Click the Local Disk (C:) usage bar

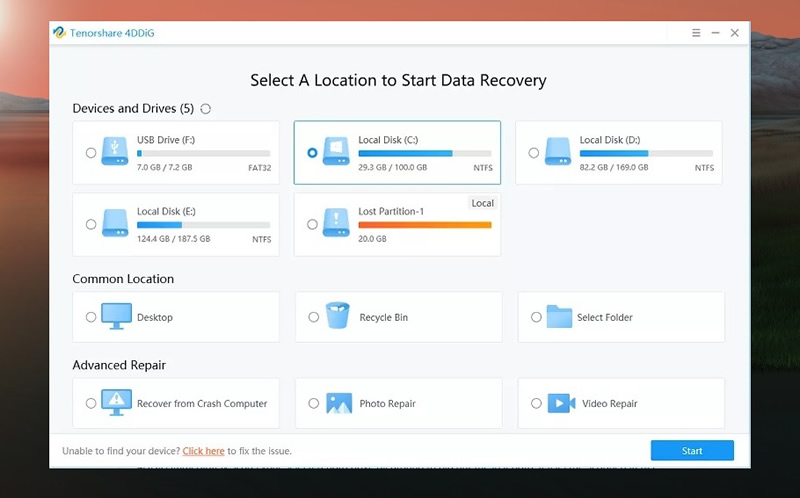[425, 153]
